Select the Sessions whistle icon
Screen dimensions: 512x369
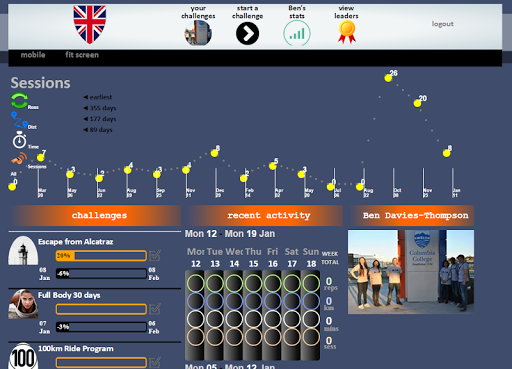pos(19,158)
